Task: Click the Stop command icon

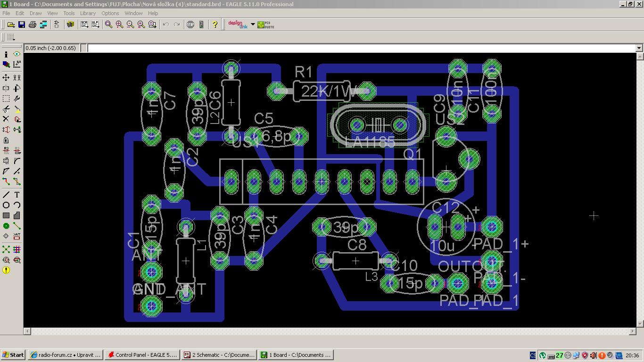Action: (x=190, y=25)
